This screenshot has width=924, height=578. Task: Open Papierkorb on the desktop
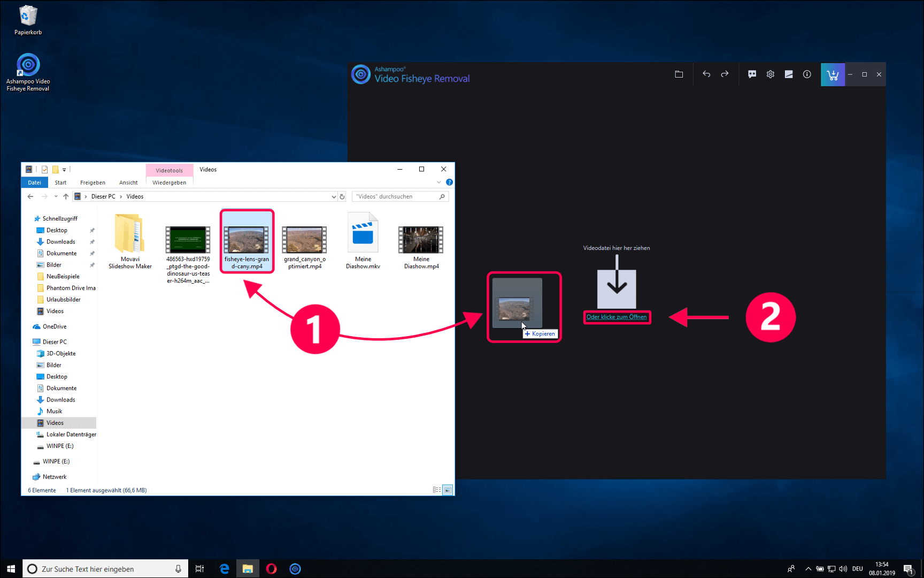pos(28,20)
